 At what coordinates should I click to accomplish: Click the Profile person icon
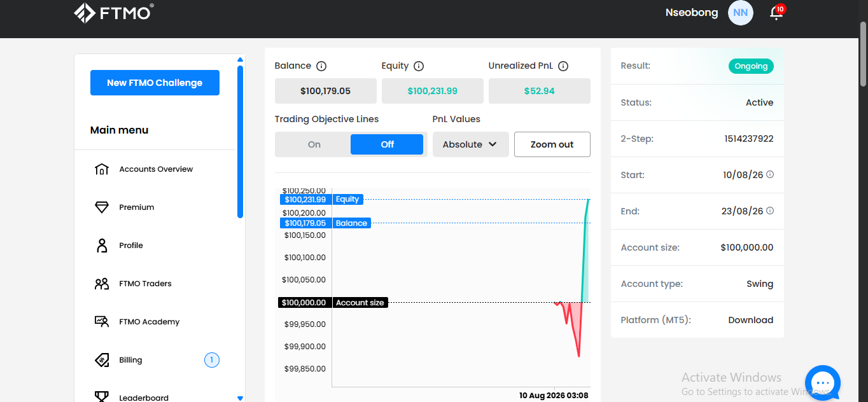(x=102, y=246)
